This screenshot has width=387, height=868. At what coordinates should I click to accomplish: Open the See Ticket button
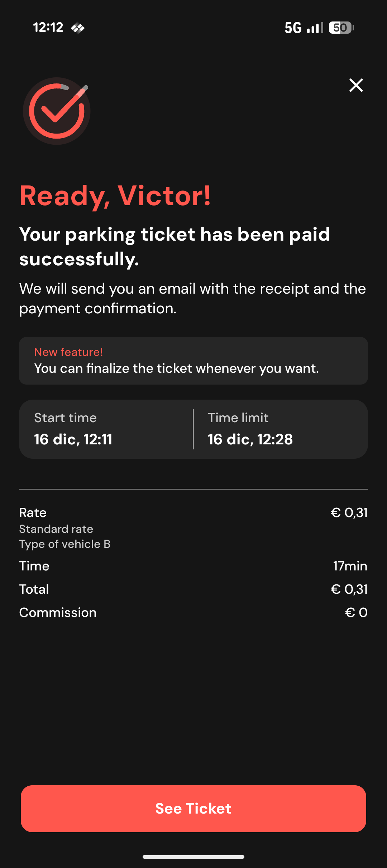(193, 809)
